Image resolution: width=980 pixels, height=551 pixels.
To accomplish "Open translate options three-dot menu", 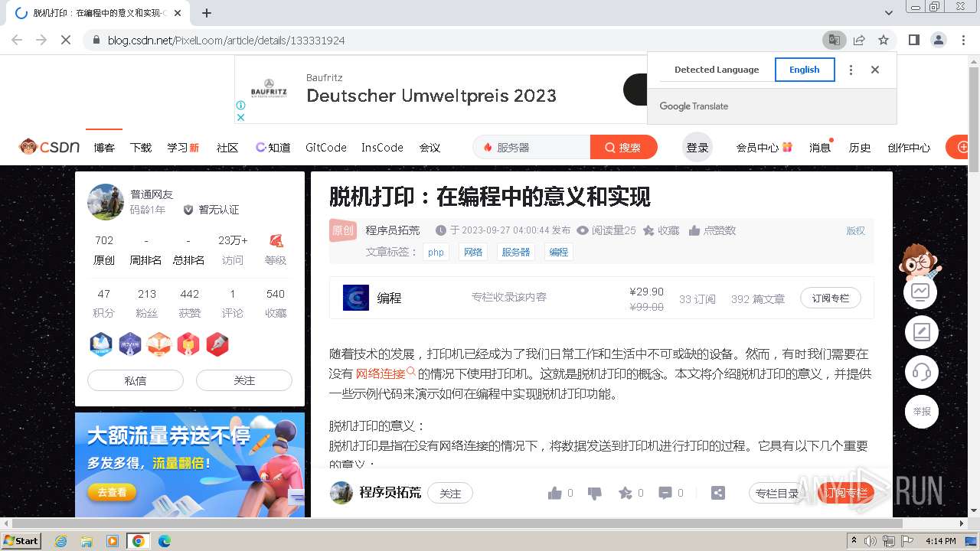I will [x=851, y=70].
